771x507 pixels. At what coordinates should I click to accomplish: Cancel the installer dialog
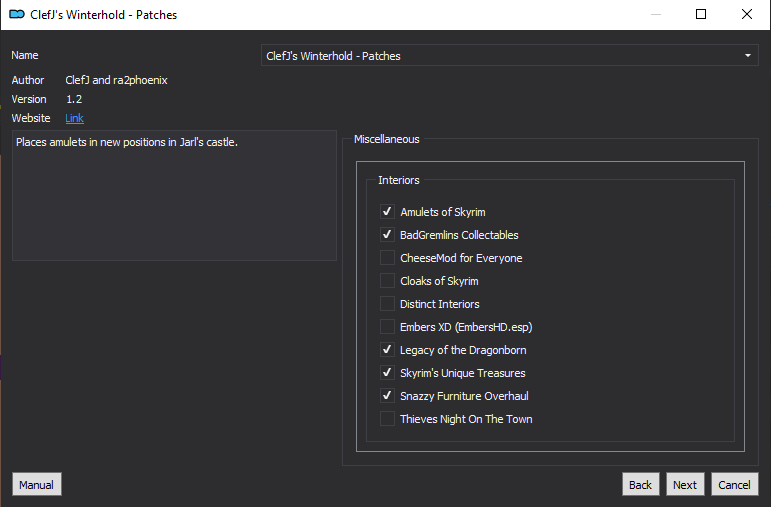(735, 485)
